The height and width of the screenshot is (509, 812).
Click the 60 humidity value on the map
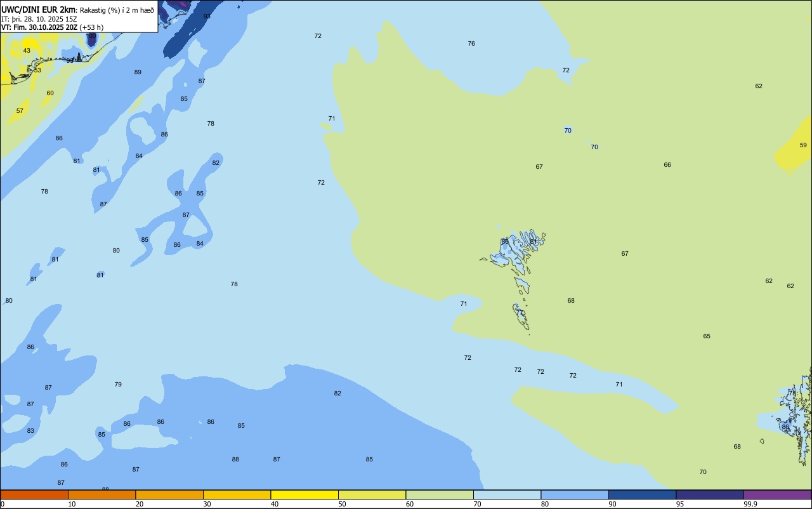pyautogui.click(x=50, y=93)
